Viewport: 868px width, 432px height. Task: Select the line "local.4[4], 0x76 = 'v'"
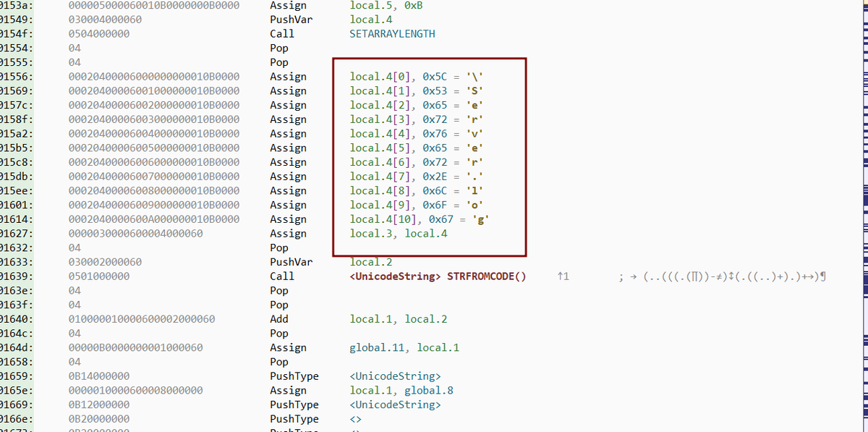point(417,133)
